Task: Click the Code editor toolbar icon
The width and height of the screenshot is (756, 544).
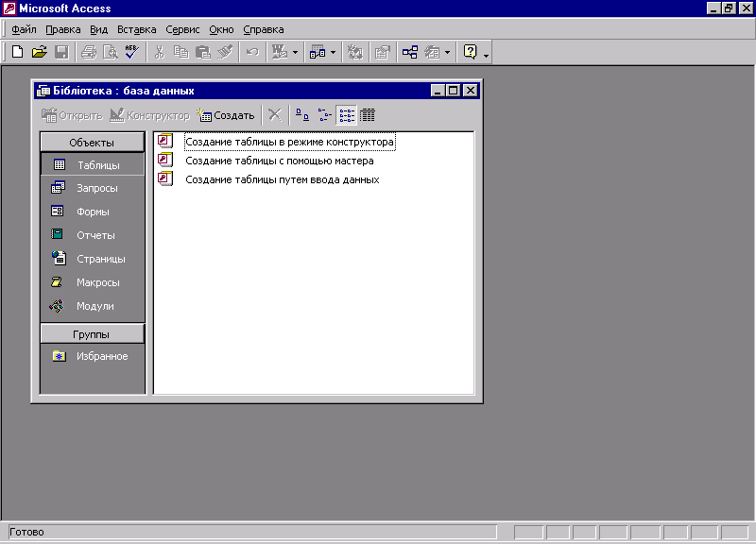Action: click(355, 52)
